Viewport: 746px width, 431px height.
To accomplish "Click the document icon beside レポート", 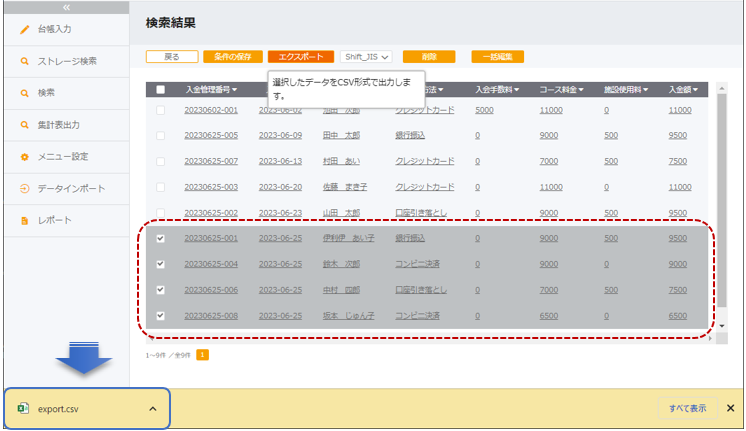I will pyautogui.click(x=24, y=221).
